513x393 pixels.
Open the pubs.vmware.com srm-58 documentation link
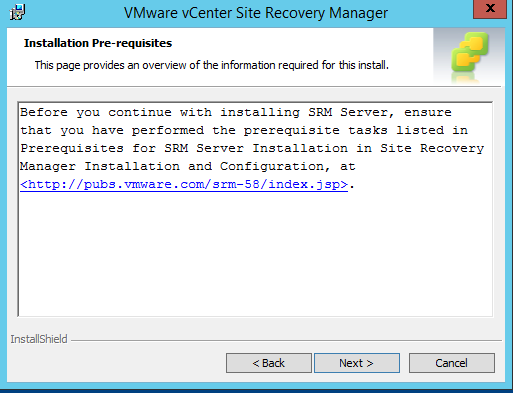184,184
